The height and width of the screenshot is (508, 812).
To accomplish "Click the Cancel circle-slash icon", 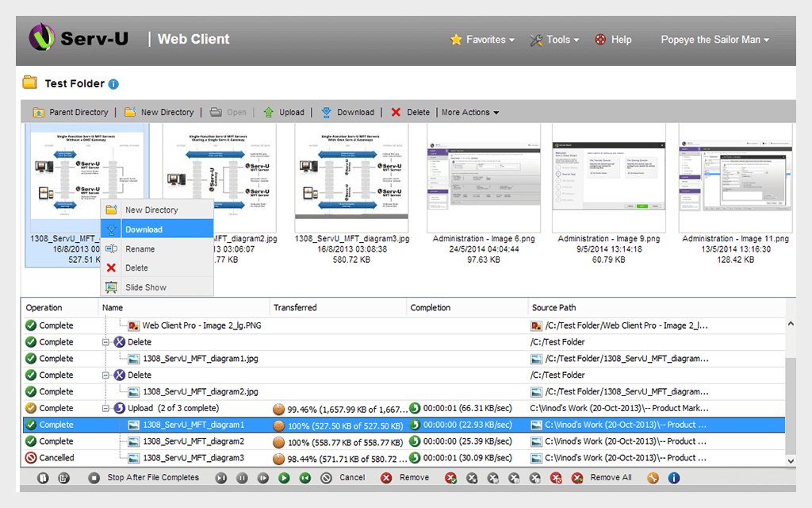I will coord(326,478).
